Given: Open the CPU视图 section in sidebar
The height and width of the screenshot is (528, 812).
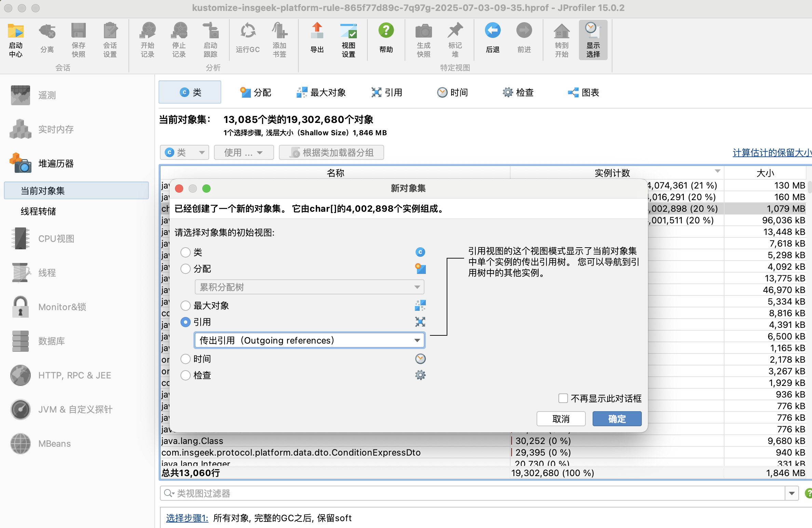Looking at the screenshot, I should 56,238.
